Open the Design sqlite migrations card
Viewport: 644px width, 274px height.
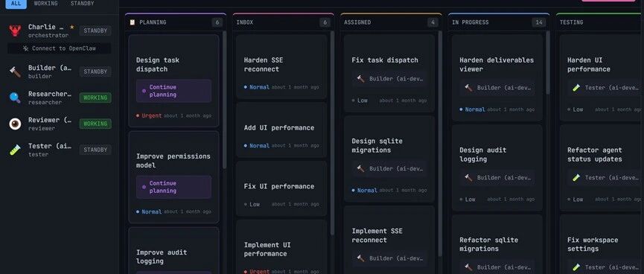coord(389,159)
